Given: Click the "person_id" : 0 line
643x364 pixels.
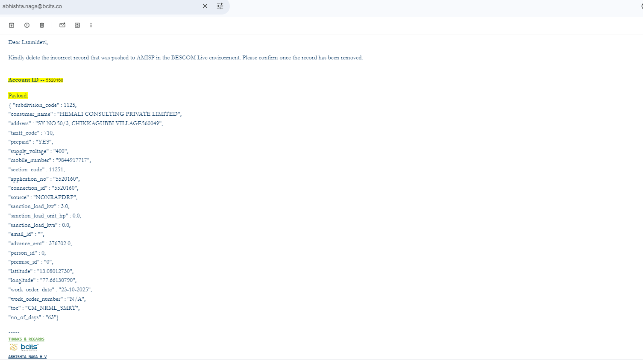Looking at the screenshot, I should pyautogui.click(x=27, y=253).
